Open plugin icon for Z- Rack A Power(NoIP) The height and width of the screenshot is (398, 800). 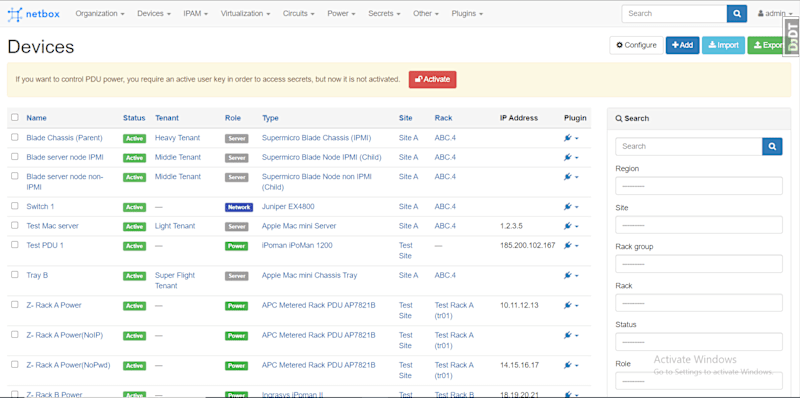(x=567, y=335)
